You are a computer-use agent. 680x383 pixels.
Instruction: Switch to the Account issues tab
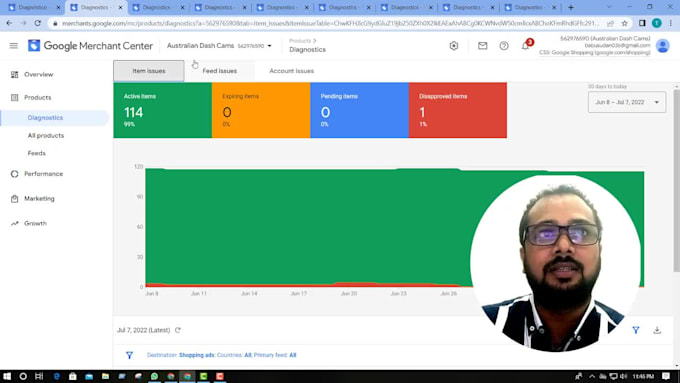pyautogui.click(x=291, y=71)
